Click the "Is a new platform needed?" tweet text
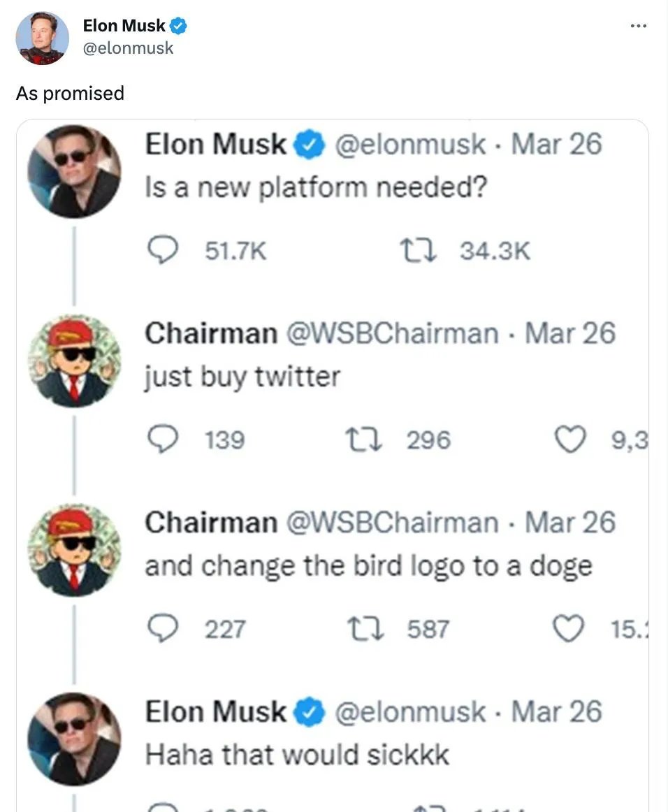This screenshot has height=812, width=668. 314,187
